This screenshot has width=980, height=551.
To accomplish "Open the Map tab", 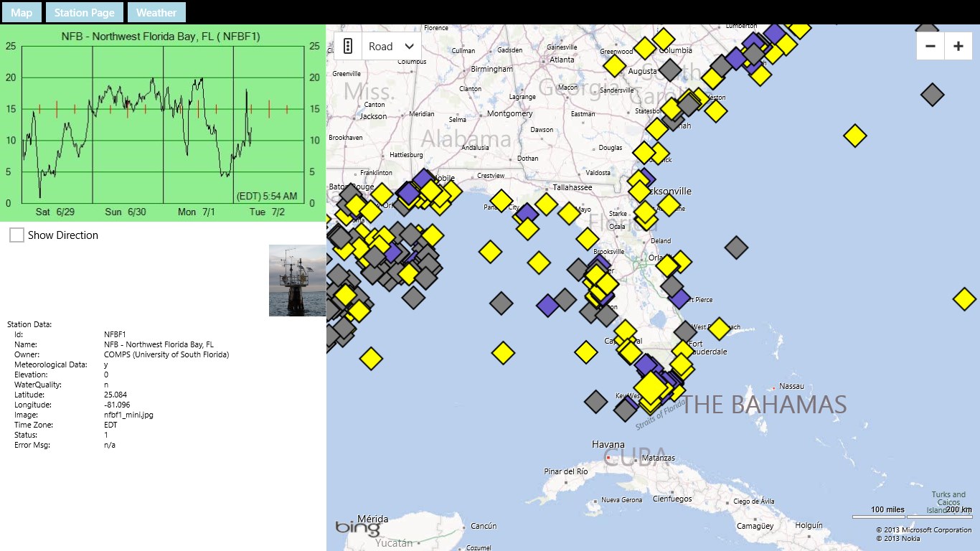I will [x=22, y=12].
